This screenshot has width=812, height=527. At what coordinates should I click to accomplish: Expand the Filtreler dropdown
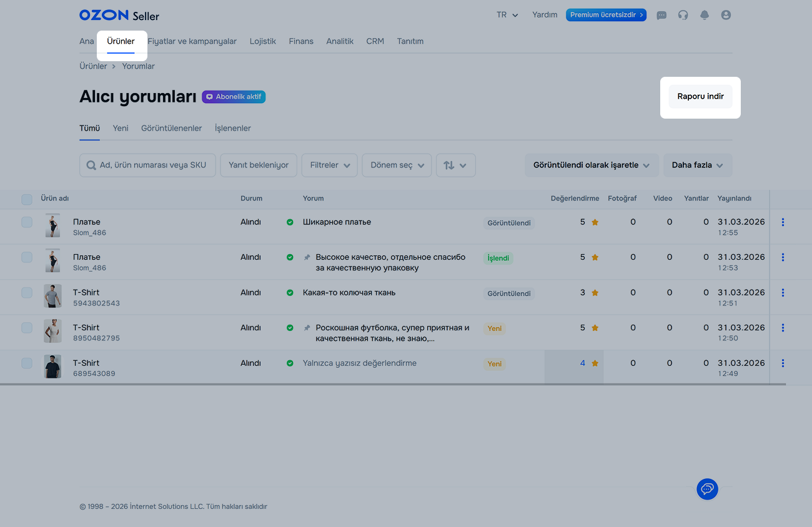tap(329, 165)
